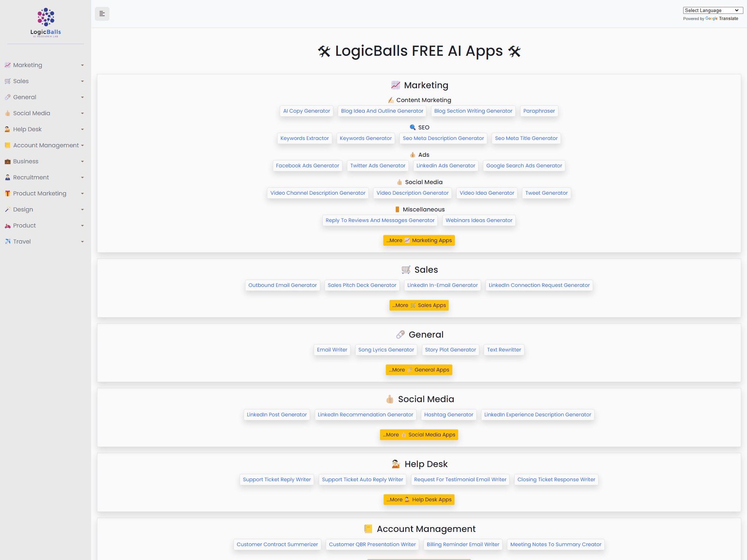Open Facebook Ads Generator

(x=307, y=166)
